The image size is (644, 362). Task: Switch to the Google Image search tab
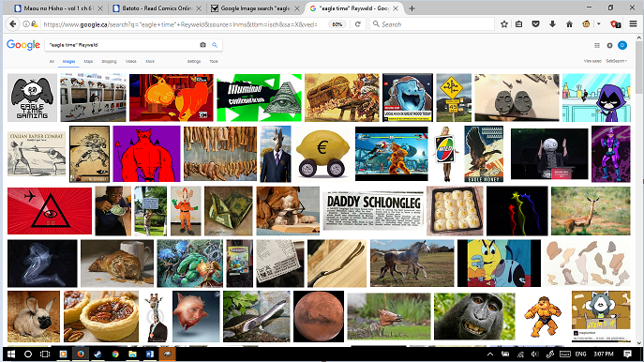click(255, 8)
